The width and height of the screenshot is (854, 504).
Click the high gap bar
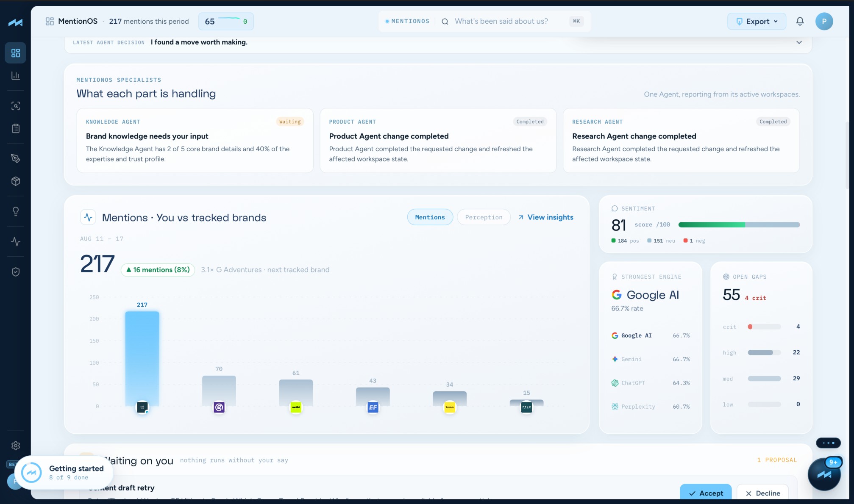point(764,352)
